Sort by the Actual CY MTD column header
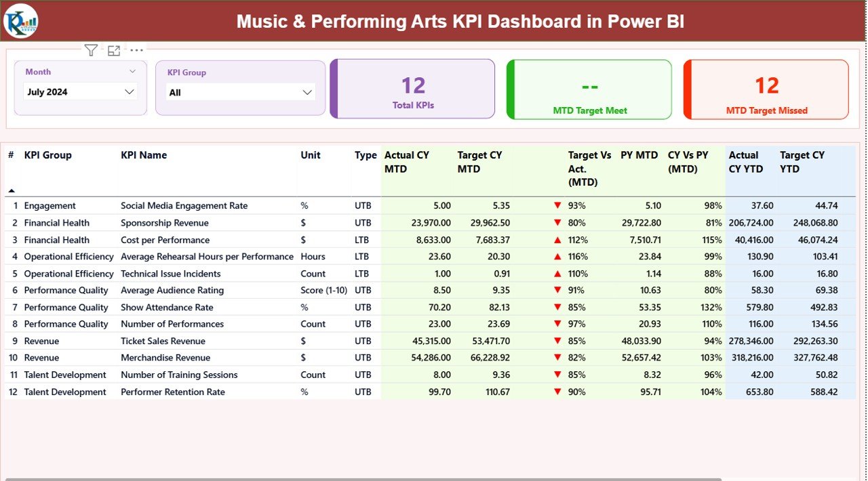The image size is (868, 481). (406, 162)
